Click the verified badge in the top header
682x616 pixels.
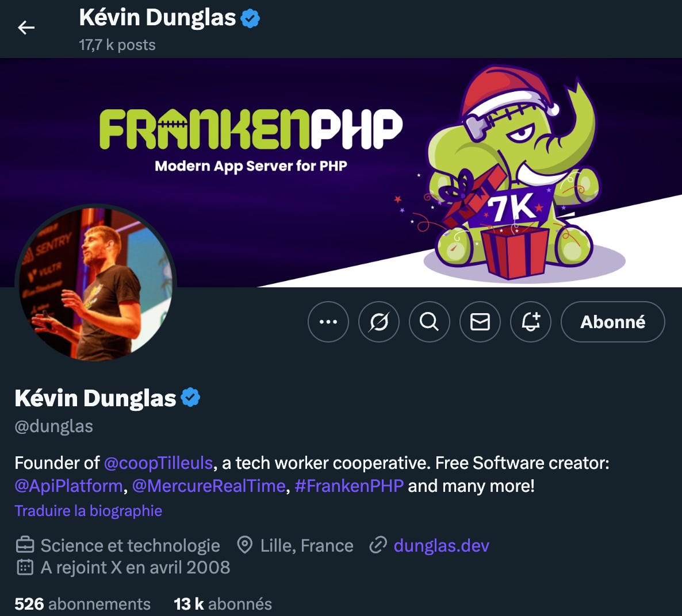(x=250, y=18)
